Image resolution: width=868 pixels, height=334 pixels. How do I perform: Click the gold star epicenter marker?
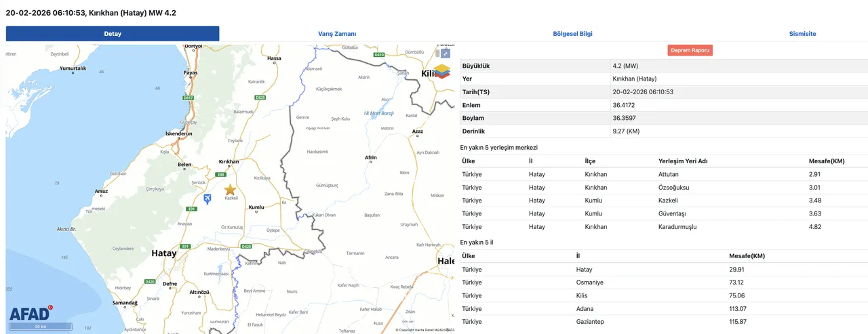pos(230,189)
